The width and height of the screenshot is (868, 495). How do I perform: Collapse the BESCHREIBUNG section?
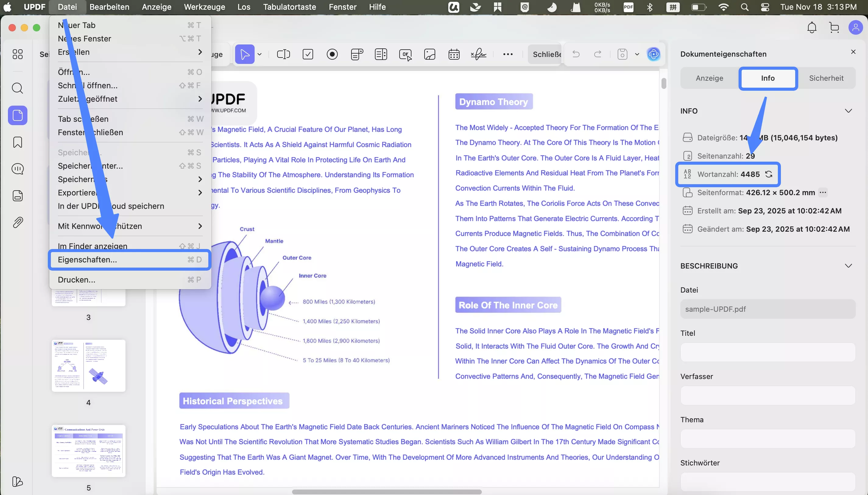pos(849,265)
